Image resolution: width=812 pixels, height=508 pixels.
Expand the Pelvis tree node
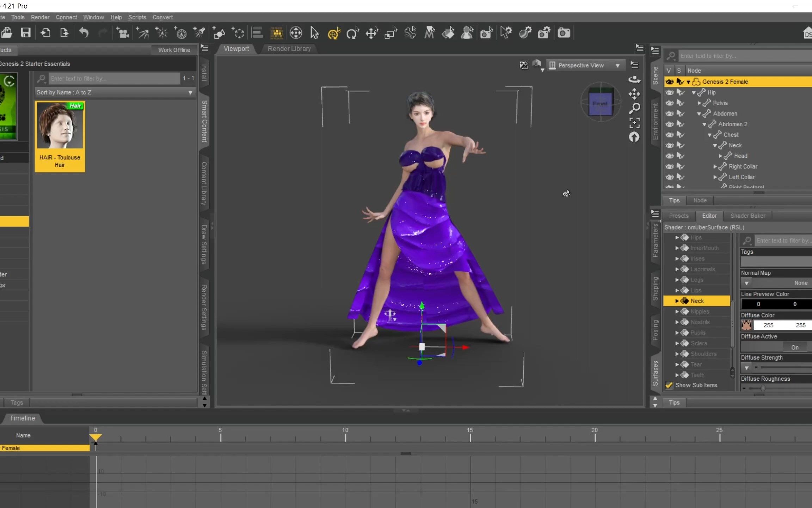(699, 103)
